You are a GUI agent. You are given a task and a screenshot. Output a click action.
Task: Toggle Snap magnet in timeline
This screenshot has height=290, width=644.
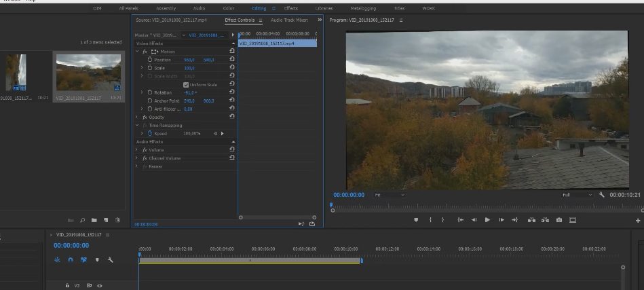coord(70,259)
